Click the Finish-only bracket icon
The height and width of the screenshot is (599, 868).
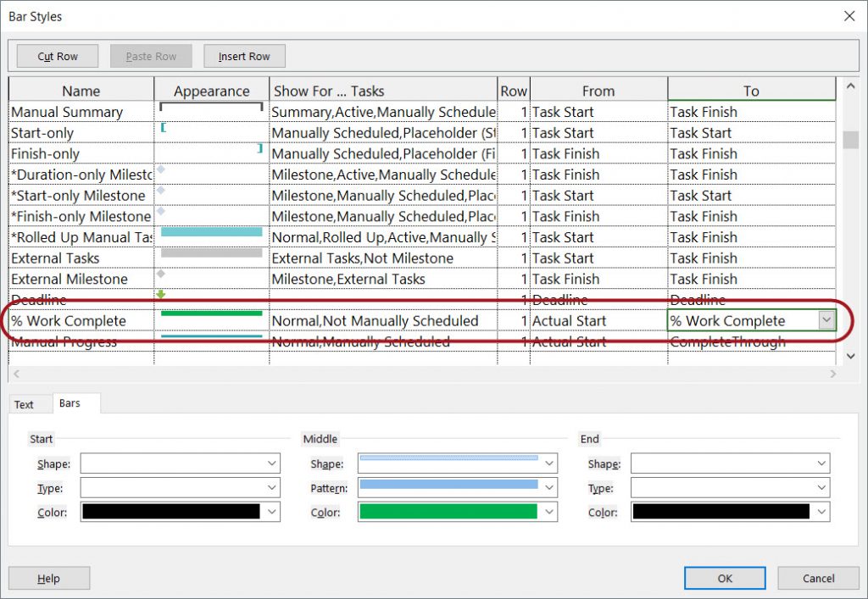(x=260, y=148)
